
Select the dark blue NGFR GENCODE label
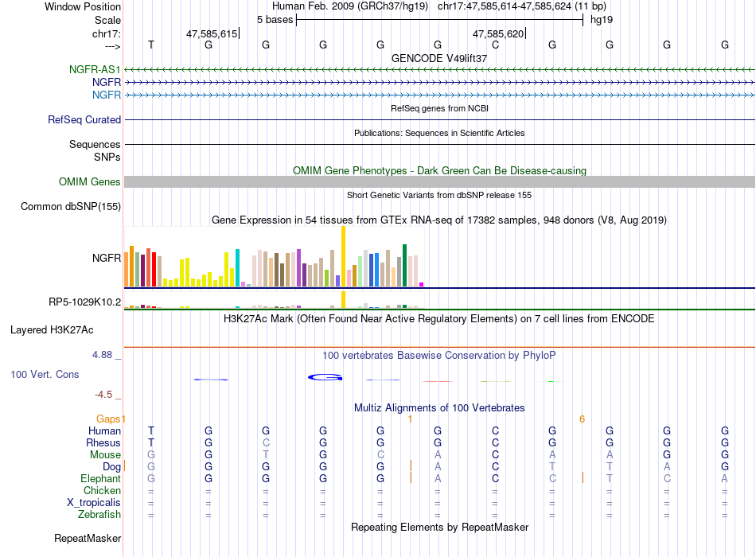(x=107, y=83)
